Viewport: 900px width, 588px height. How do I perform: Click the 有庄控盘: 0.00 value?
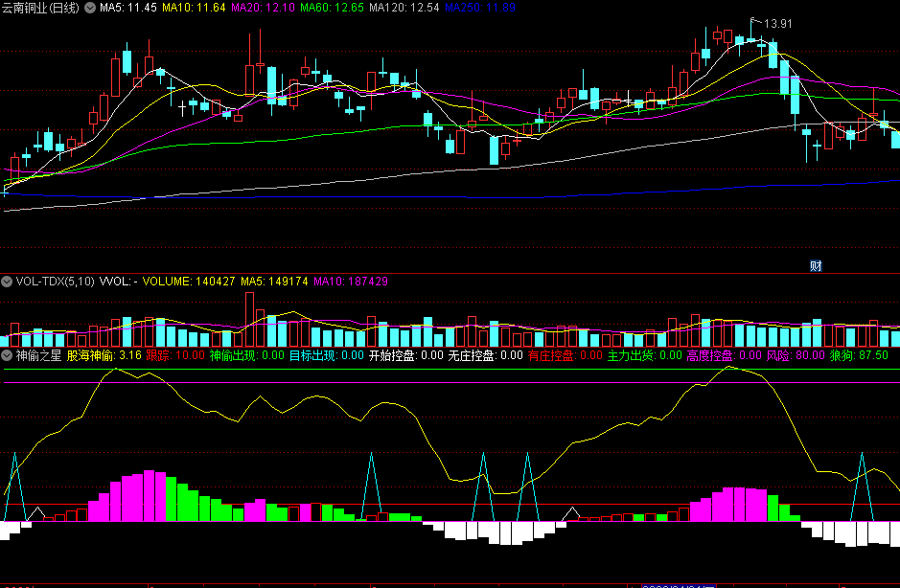click(x=565, y=355)
